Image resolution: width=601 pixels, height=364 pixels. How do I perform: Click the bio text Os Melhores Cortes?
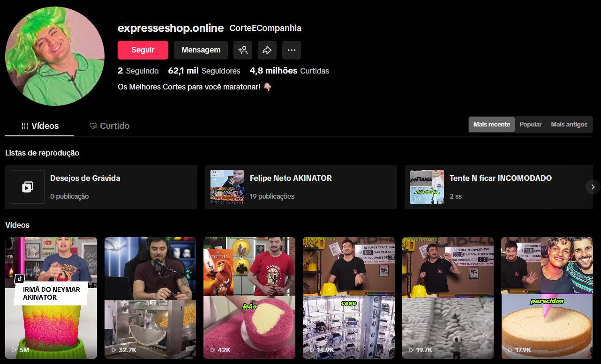tap(195, 87)
